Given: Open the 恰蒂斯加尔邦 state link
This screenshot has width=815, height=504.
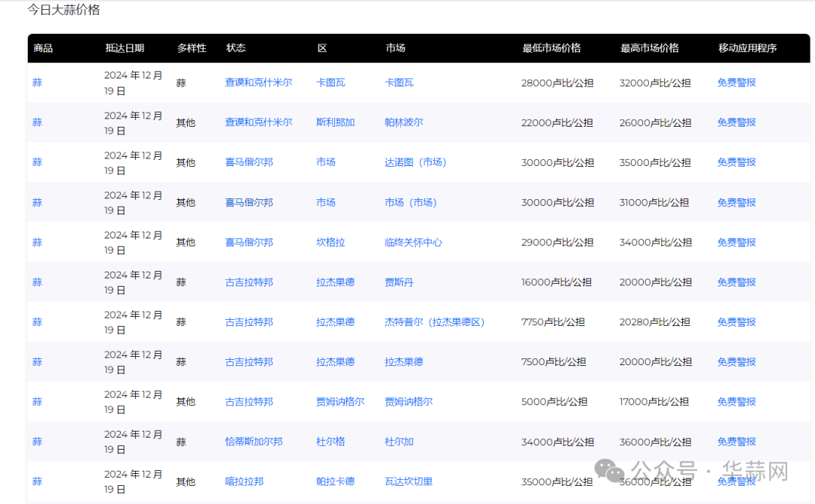Looking at the screenshot, I should coord(254,441).
